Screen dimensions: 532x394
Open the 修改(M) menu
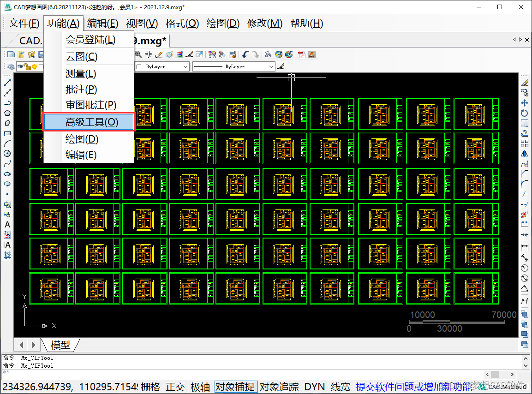265,24
